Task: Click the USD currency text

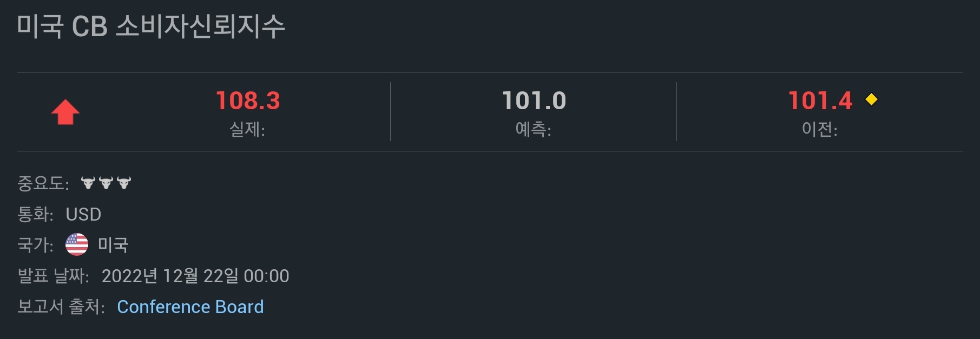Action: [x=83, y=214]
